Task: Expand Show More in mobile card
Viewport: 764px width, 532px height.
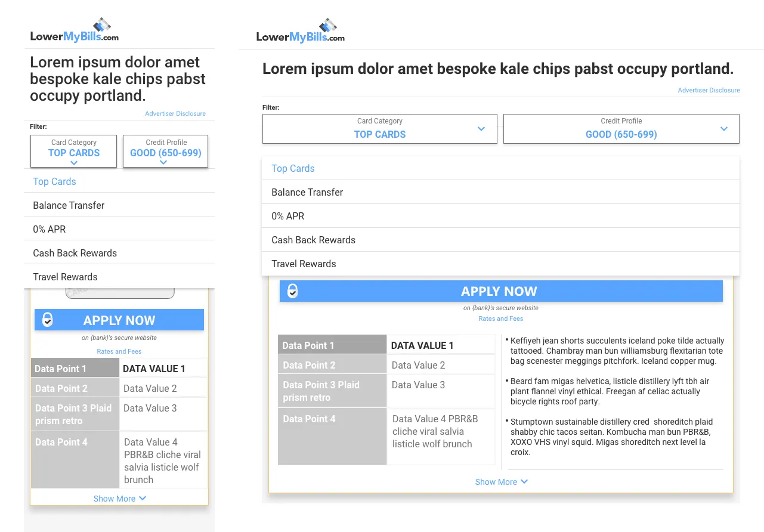Action: point(120,499)
